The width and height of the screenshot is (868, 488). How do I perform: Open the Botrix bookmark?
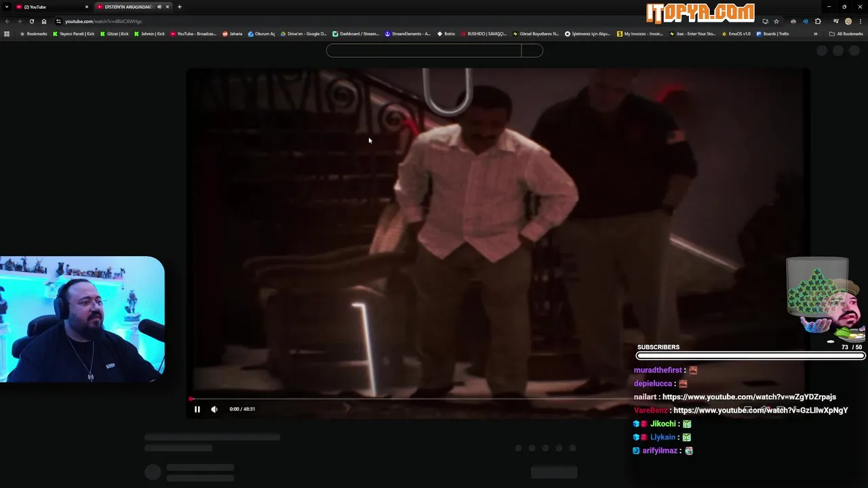[446, 33]
